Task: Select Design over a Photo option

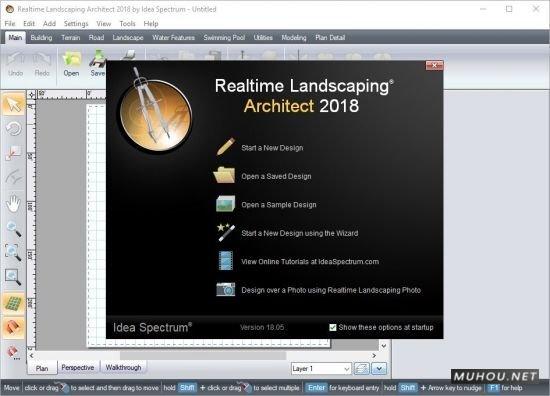Action: [x=318, y=290]
